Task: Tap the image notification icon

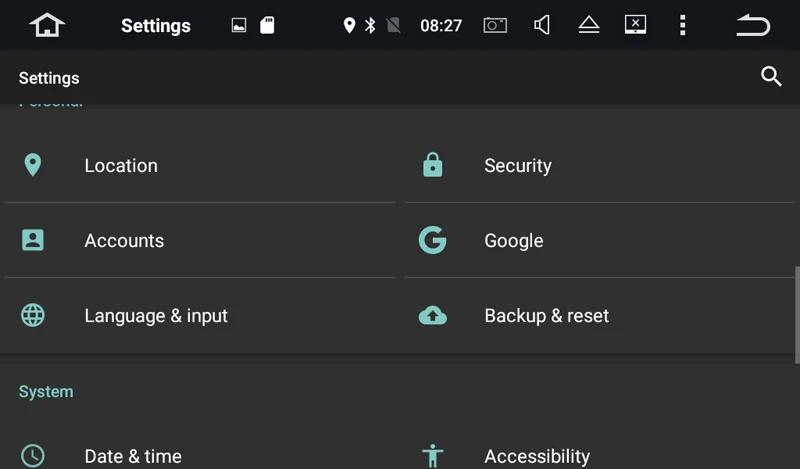Action: (x=239, y=25)
